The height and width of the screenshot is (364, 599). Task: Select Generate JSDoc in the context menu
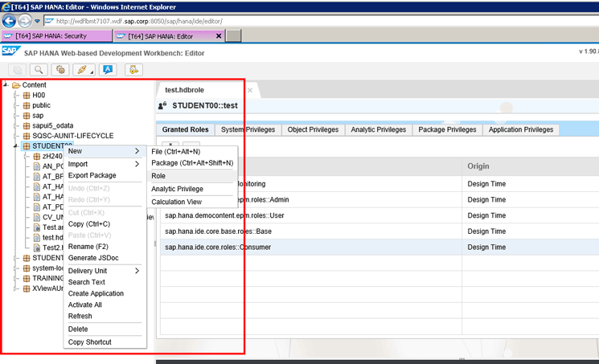tap(105, 258)
